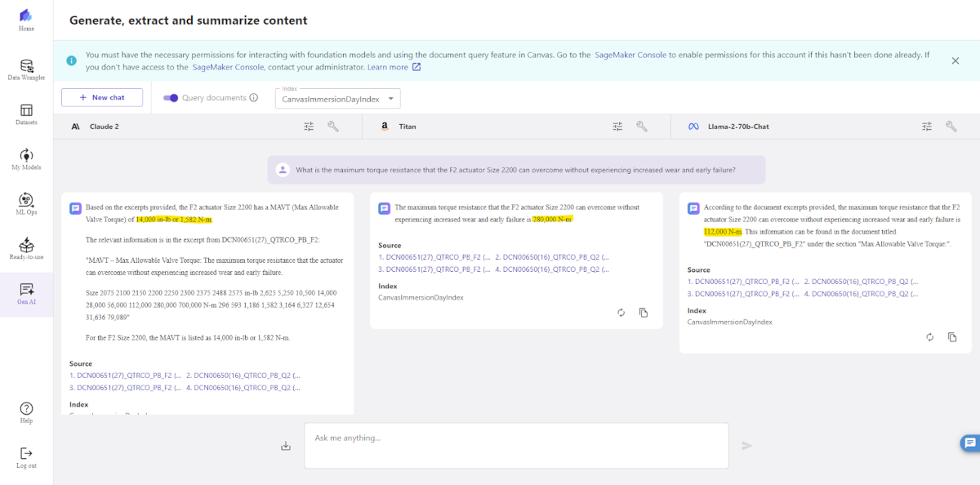Open Claude 2 model parameter settings
Viewport: 980px width, 485px height.
[308, 126]
